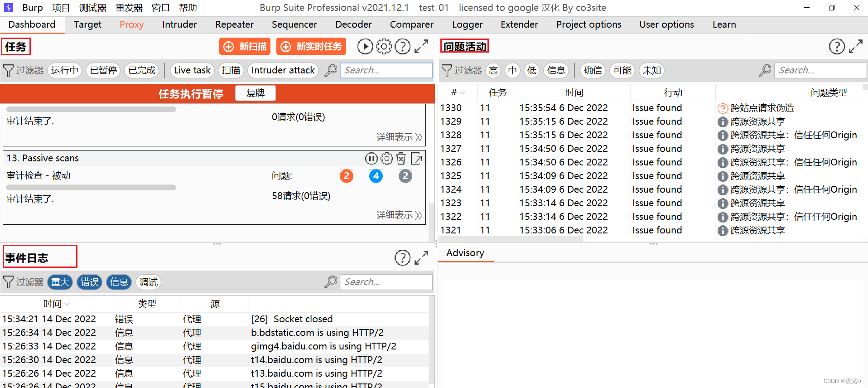Open the Burp menu
The width and height of the screenshot is (868, 388).
33,8
